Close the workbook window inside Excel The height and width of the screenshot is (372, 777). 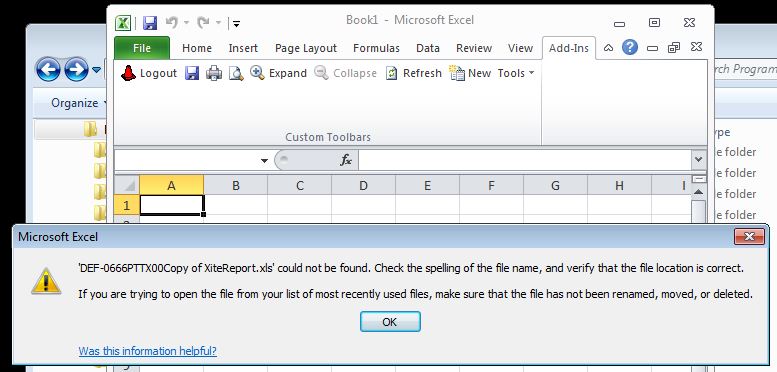point(696,48)
